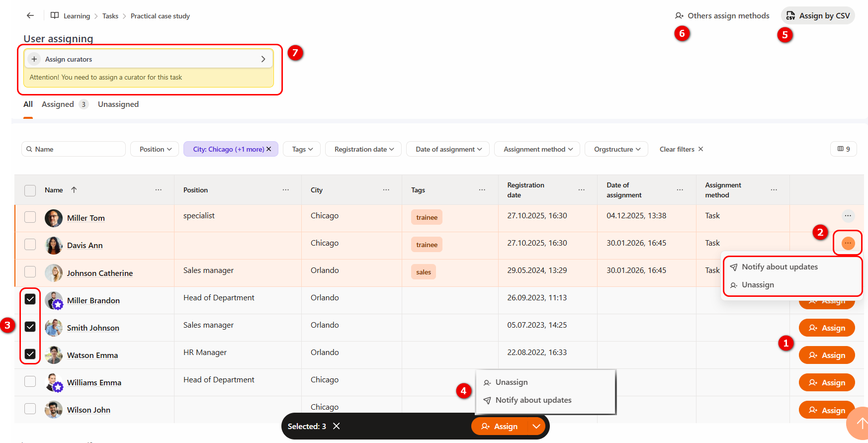Viewport: 868px width, 443px height.
Task: Select Notify about updates in the row menu
Action: [x=779, y=267]
